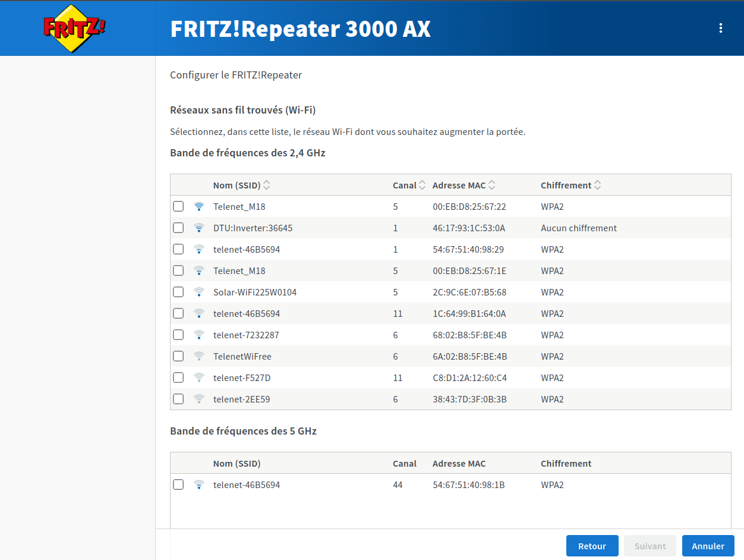Click the TelenetWiFree network name
The image size is (744, 560).
(x=242, y=357)
